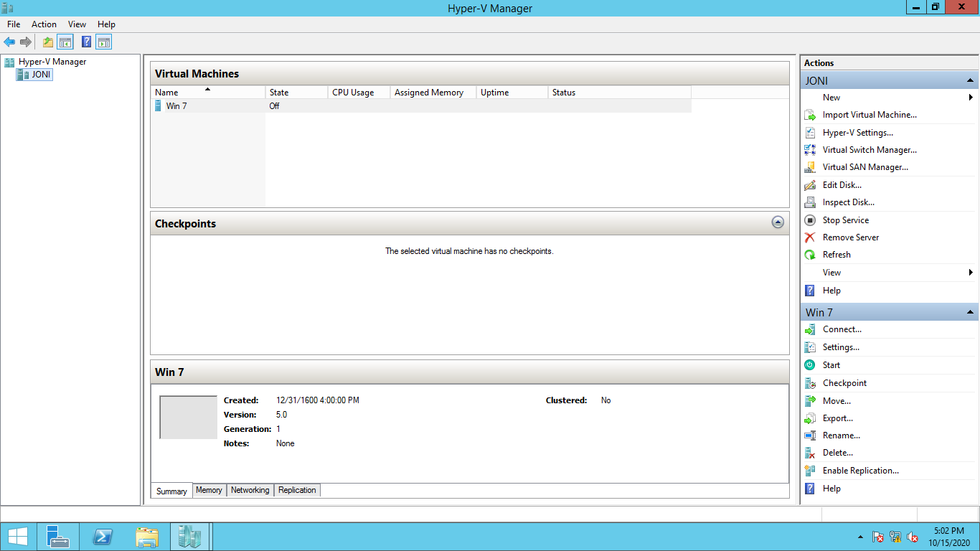
Task: Sort by the Name column header
Action: point(208,93)
